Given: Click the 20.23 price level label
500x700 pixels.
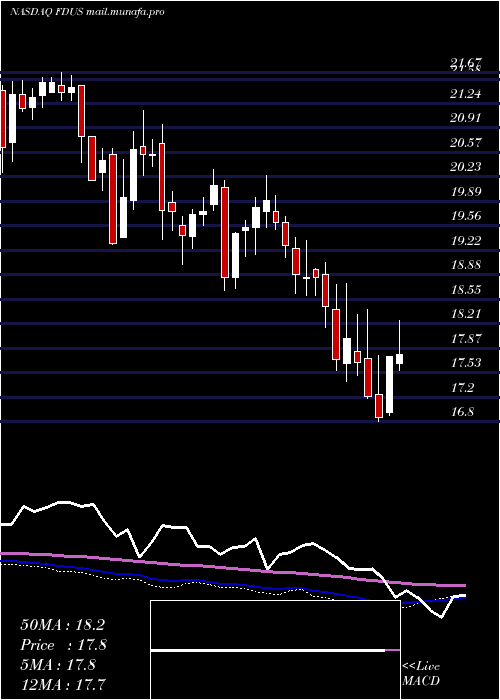Looking at the screenshot, I should tap(466, 167).
